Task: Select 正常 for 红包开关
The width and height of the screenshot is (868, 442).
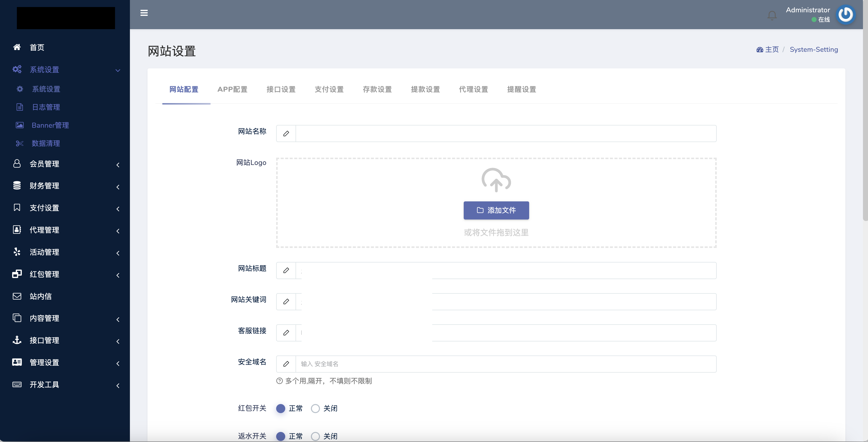Action: pos(281,408)
